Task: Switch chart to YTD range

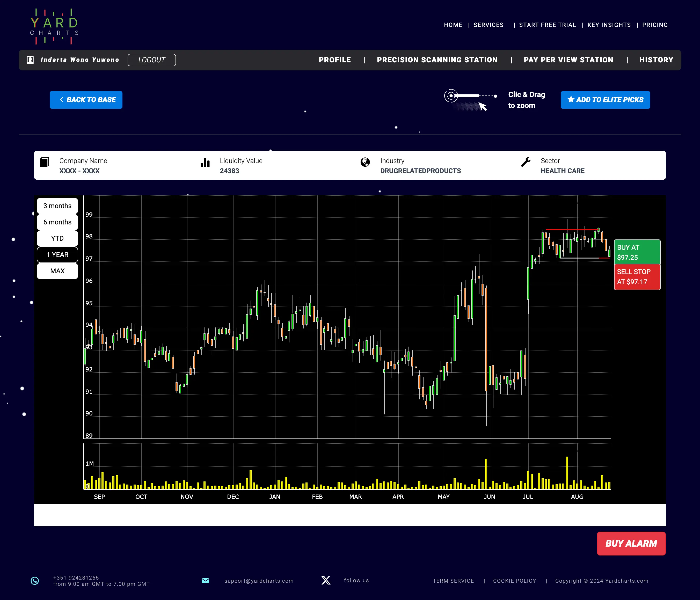Action: coord(57,238)
